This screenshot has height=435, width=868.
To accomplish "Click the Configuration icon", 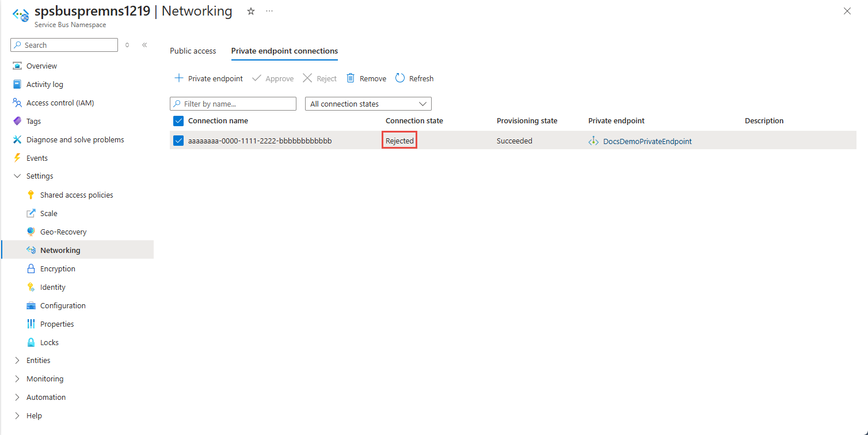I will (x=31, y=305).
